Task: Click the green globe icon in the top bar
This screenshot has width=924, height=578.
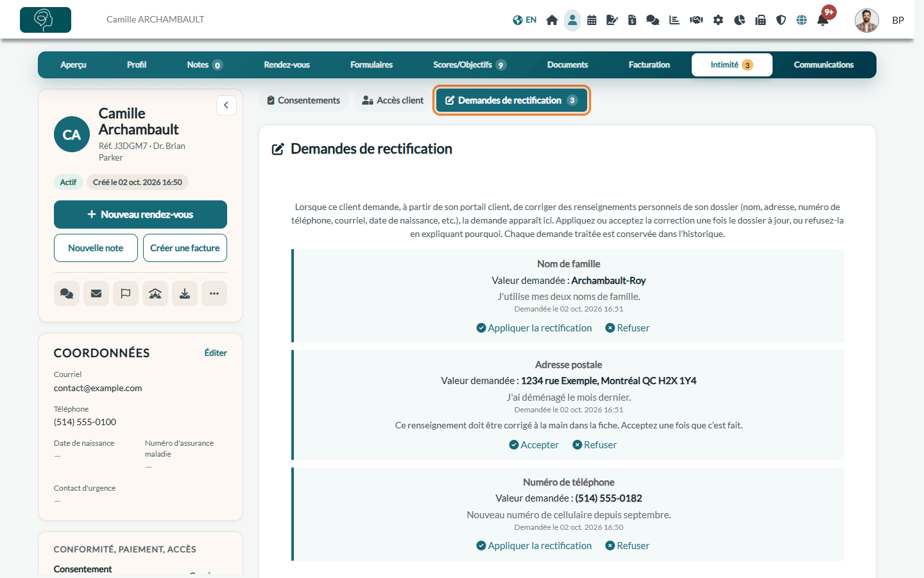Action: pyautogui.click(x=801, y=20)
